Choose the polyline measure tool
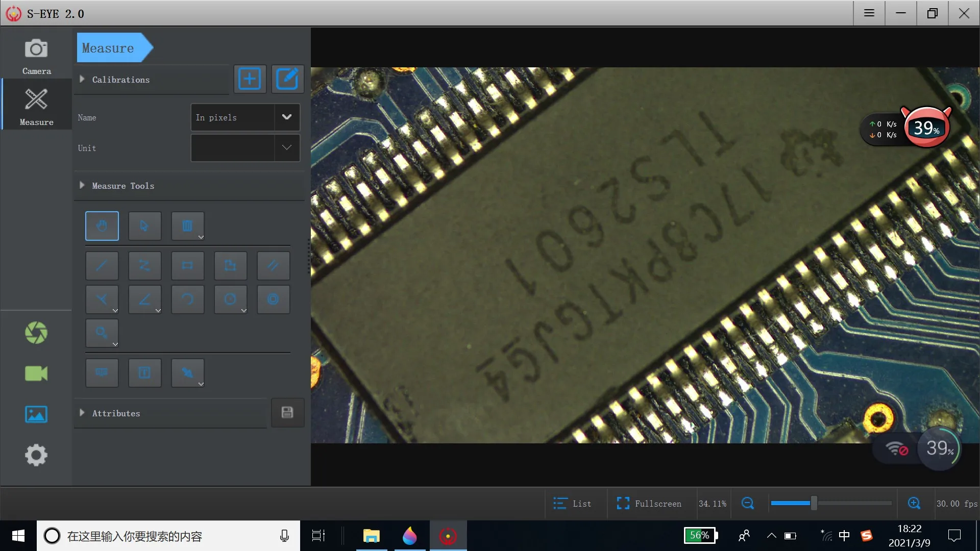Viewport: 980px width, 551px height. point(144,265)
